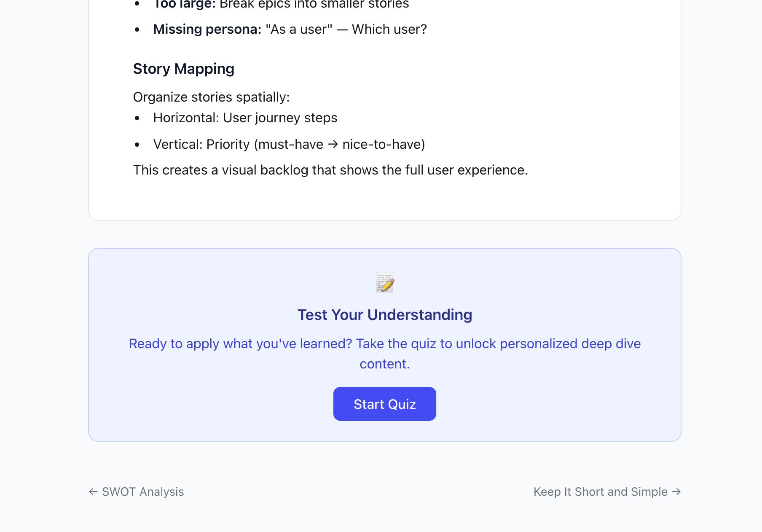Viewport: 762px width, 532px height.
Task: Click the right arrow after Keep It Short and Simple
Action: tap(676, 492)
